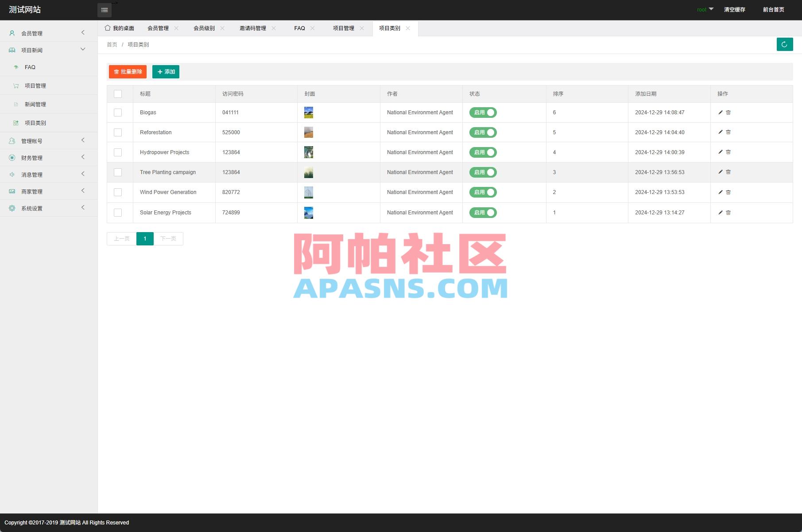Disable the 启用 toggle for Solar Energy Projects
802x532 pixels.
483,212
